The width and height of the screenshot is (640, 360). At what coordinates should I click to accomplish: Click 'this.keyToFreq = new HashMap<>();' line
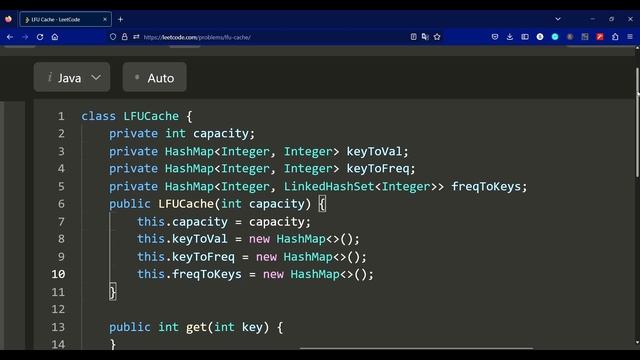point(252,257)
